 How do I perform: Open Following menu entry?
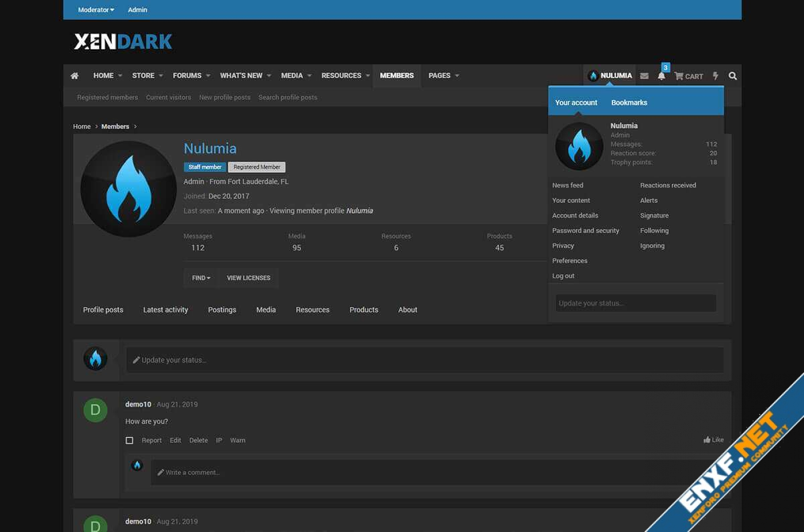coord(654,230)
